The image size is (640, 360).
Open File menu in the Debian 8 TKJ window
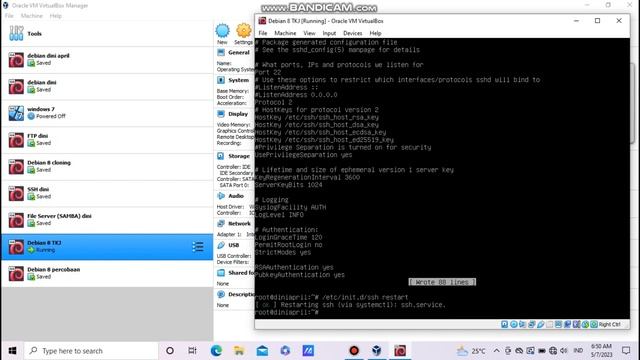pos(263,33)
